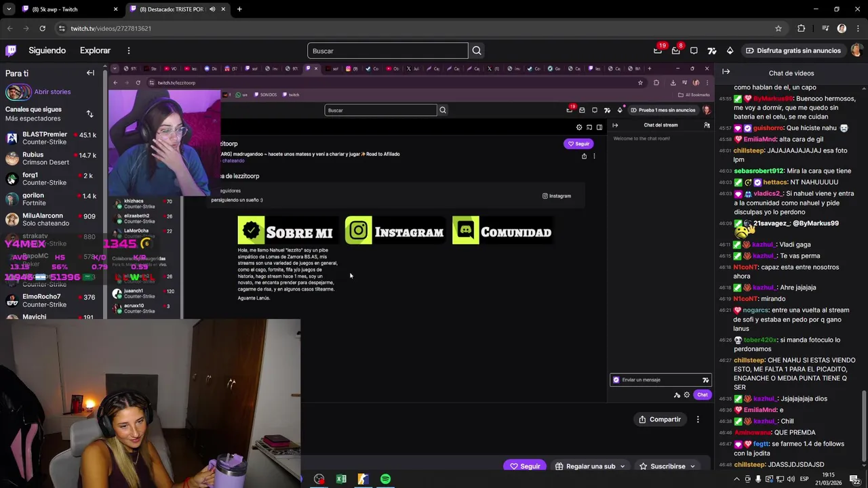Collapse the chat panel with arrow icon
The width and height of the screenshot is (868, 488).
click(726, 72)
